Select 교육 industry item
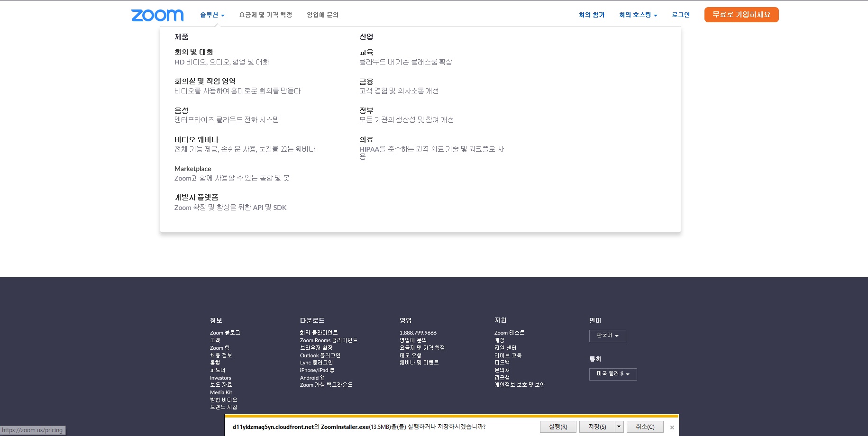Viewport: 868px width, 436px height. click(x=366, y=52)
